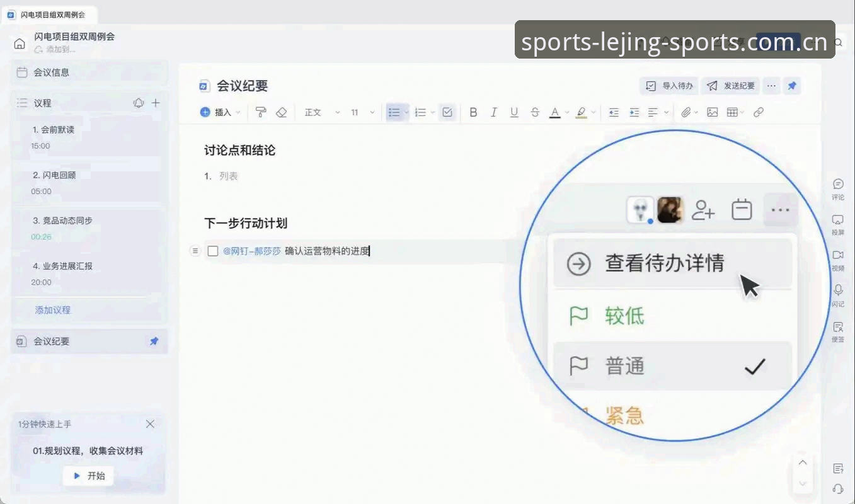Click the drag handle beside the to-do item
Image resolution: width=855 pixels, height=504 pixels.
195,251
